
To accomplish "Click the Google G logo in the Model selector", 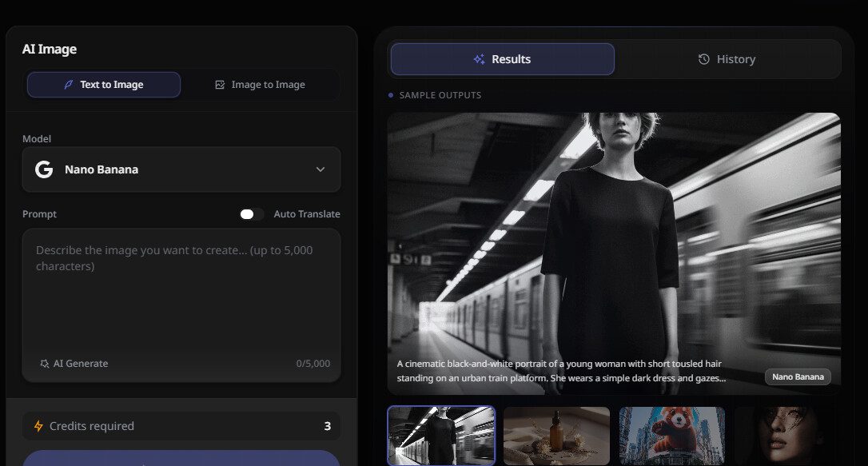I will tap(44, 169).
